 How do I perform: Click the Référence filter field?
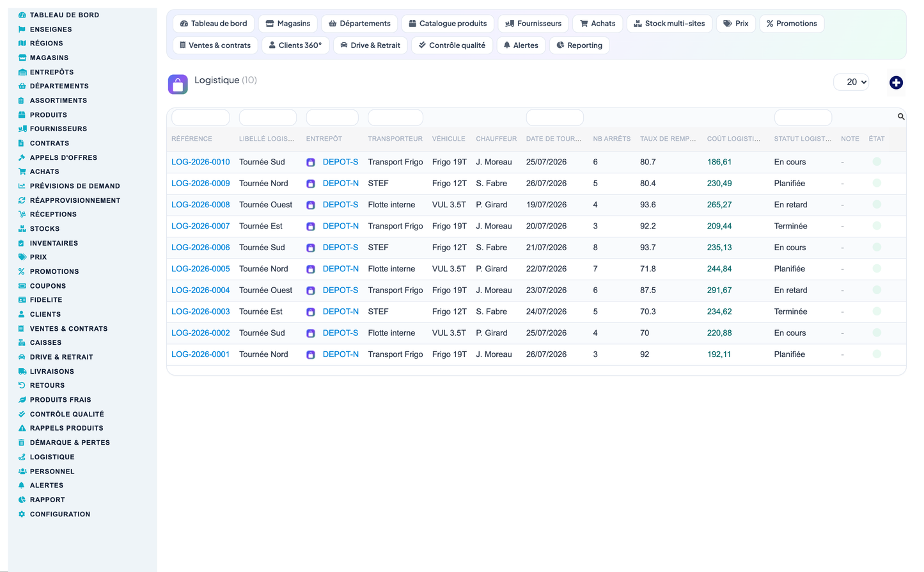click(201, 118)
